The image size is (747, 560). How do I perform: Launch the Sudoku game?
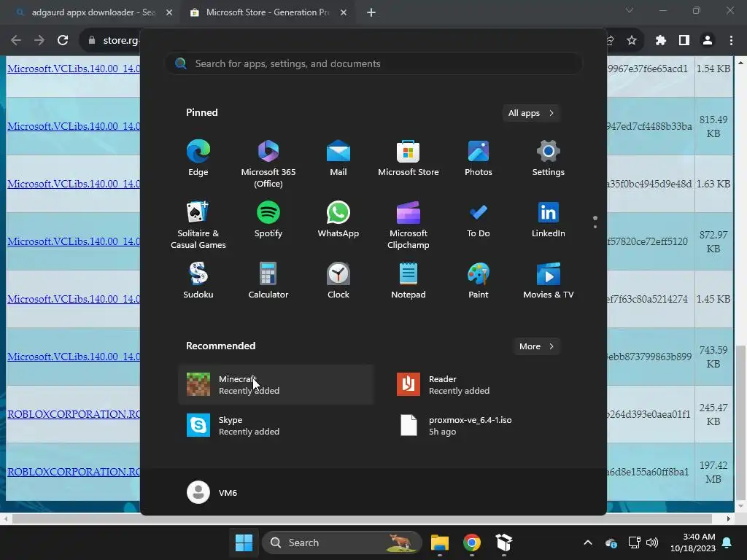click(198, 281)
